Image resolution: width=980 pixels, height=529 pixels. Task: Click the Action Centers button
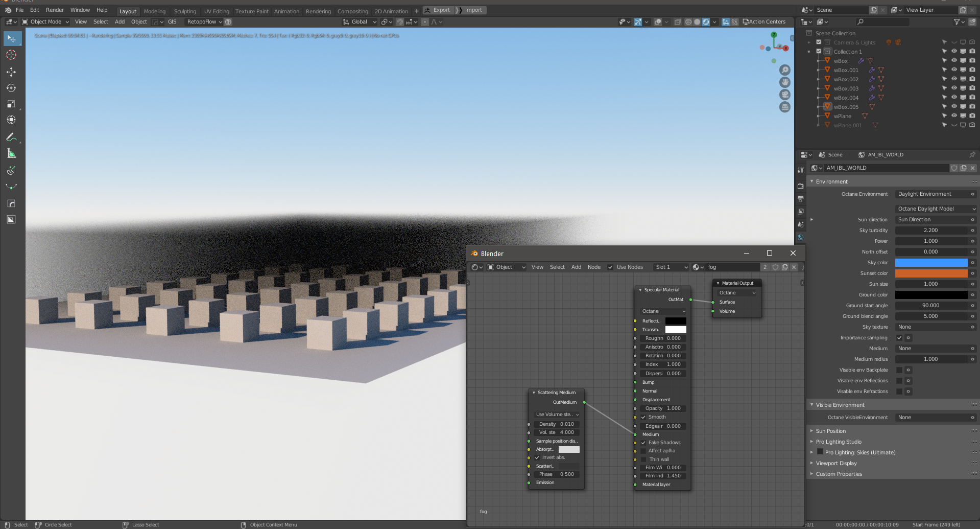[x=764, y=22]
